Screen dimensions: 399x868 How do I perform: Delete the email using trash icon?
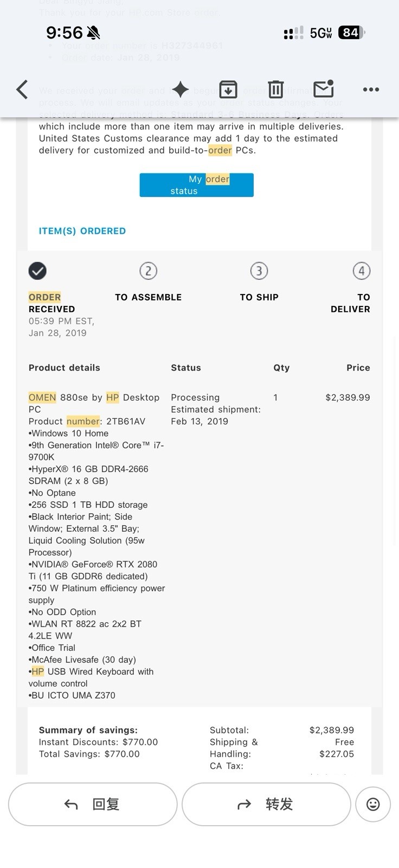[276, 89]
